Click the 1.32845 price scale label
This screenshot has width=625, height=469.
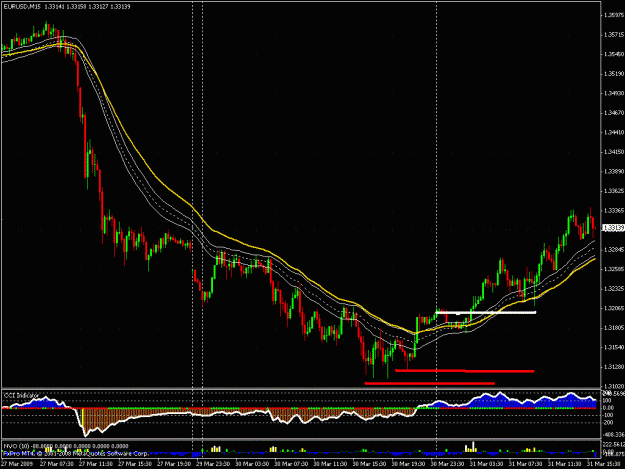pyautogui.click(x=614, y=249)
